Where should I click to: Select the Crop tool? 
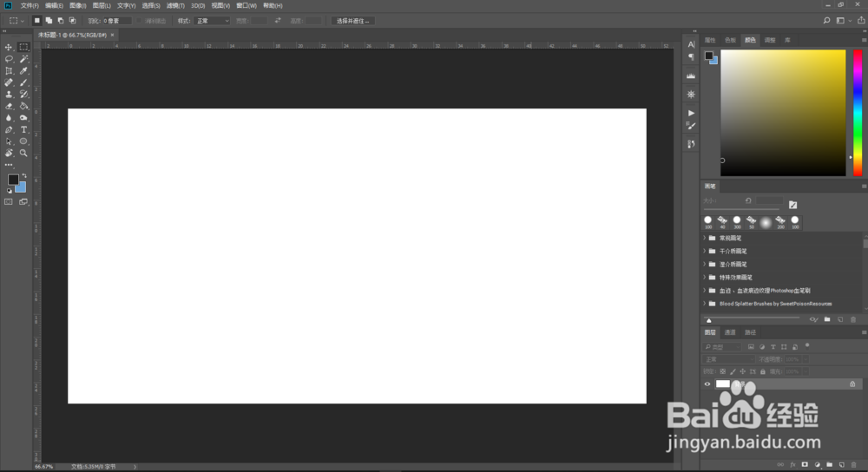[9, 71]
